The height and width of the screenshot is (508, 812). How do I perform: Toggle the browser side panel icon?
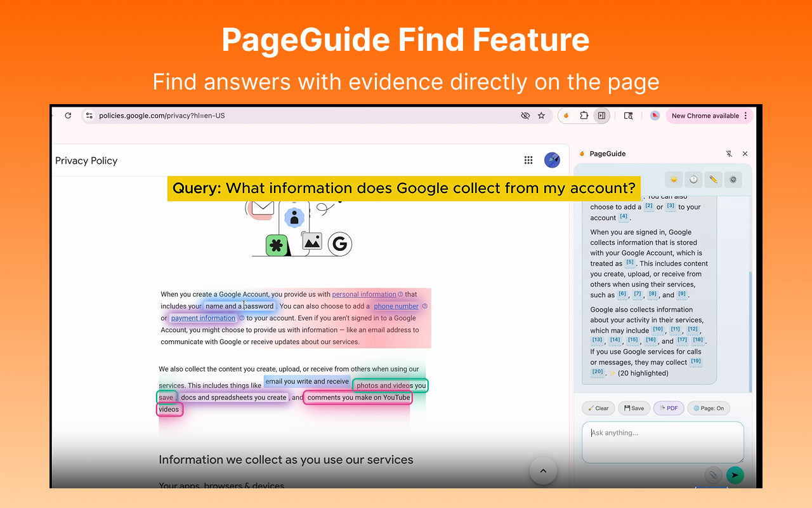point(601,116)
